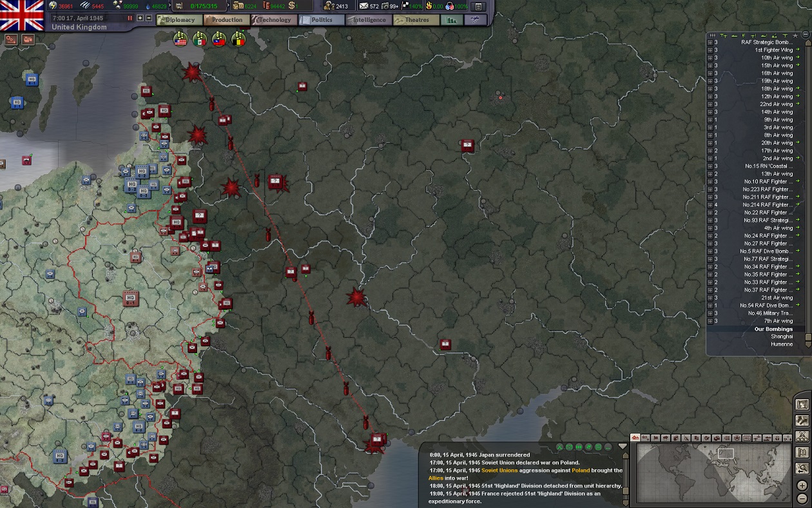Viewport: 812px width, 508px height.
Task: Click the zoom out map button
Action: [x=802, y=498]
